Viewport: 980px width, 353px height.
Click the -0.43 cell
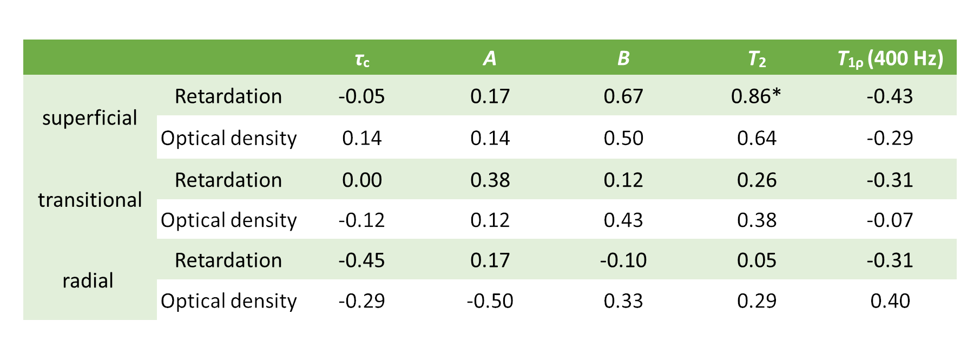coord(890,96)
